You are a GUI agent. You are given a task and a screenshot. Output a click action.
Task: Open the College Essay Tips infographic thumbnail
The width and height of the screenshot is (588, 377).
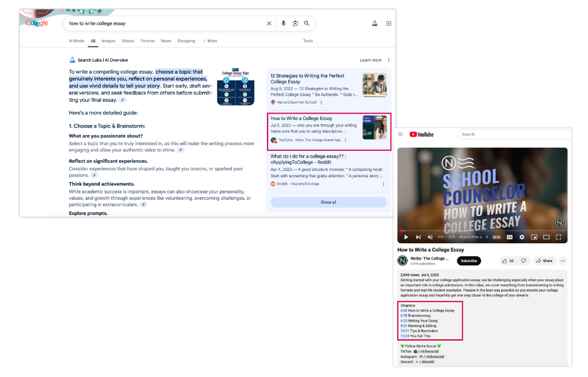click(236, 87)
